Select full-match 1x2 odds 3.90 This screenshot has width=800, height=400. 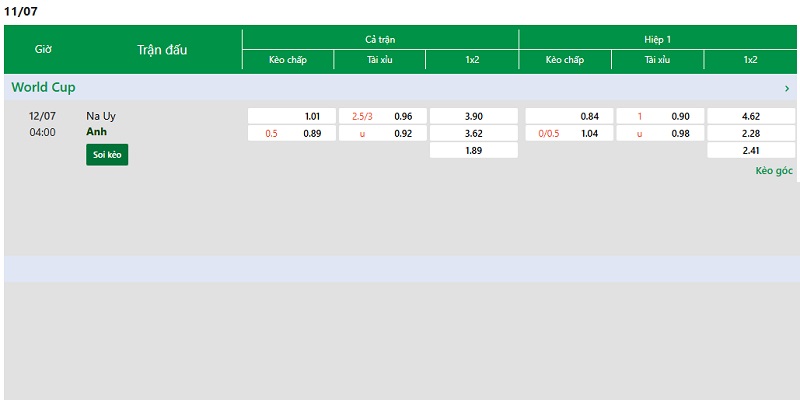(473, 116)
